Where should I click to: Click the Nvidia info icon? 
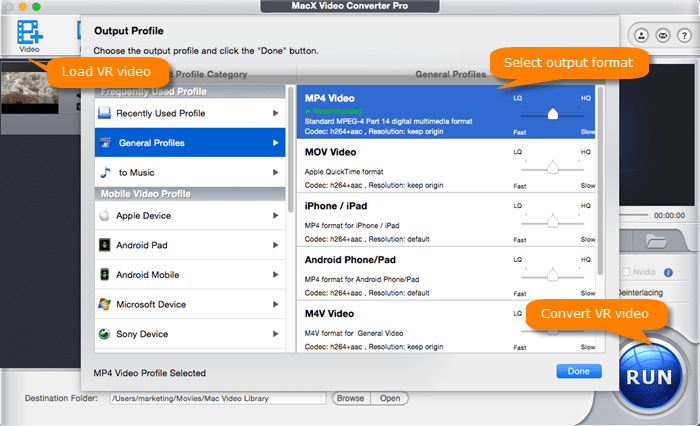point(668,272)
